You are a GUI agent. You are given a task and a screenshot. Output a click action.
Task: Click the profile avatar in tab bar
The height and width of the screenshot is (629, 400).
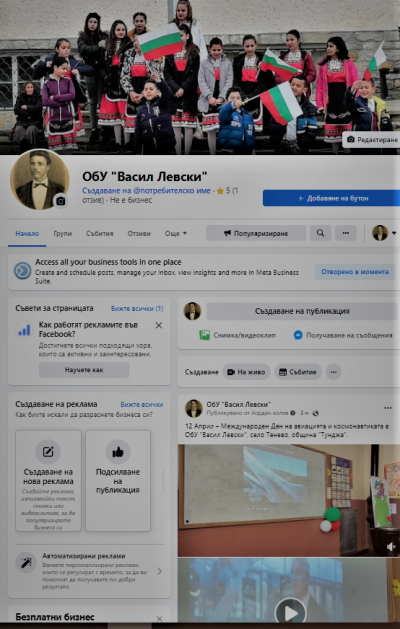click(380, 233)
